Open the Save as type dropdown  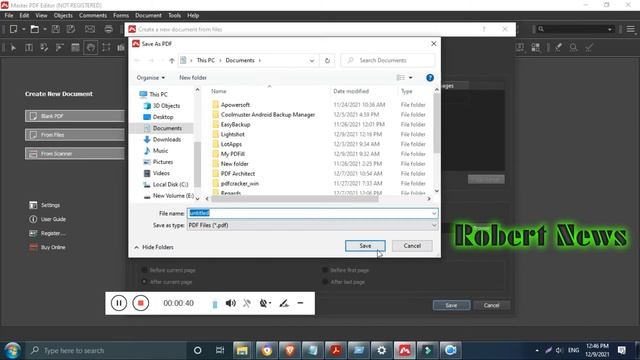pos(312,225)
